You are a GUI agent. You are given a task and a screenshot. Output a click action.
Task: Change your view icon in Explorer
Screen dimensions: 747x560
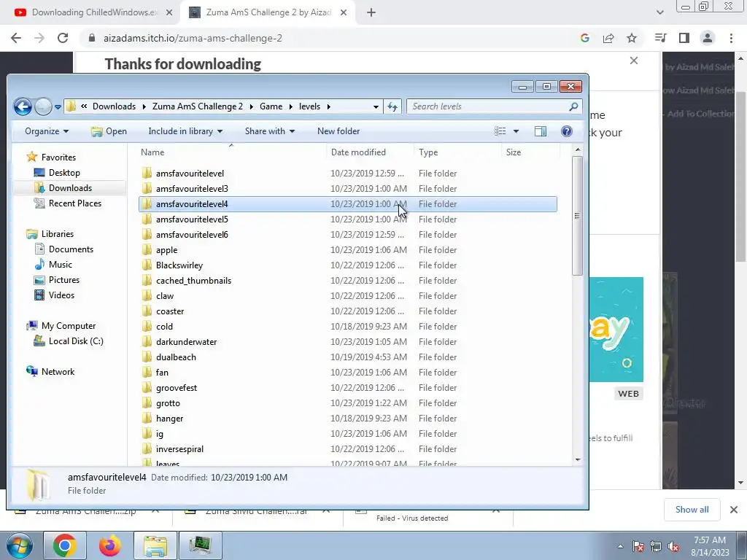click(x=500, y=131)
